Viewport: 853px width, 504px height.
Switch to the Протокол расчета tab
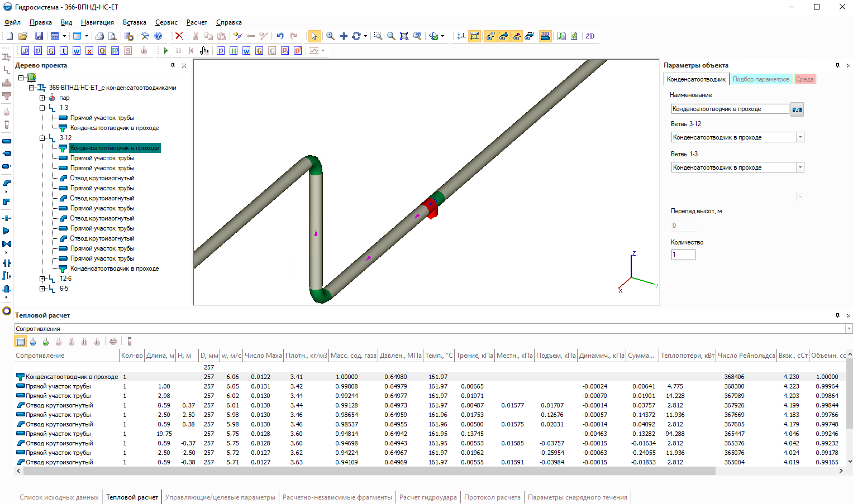point(492,497)
